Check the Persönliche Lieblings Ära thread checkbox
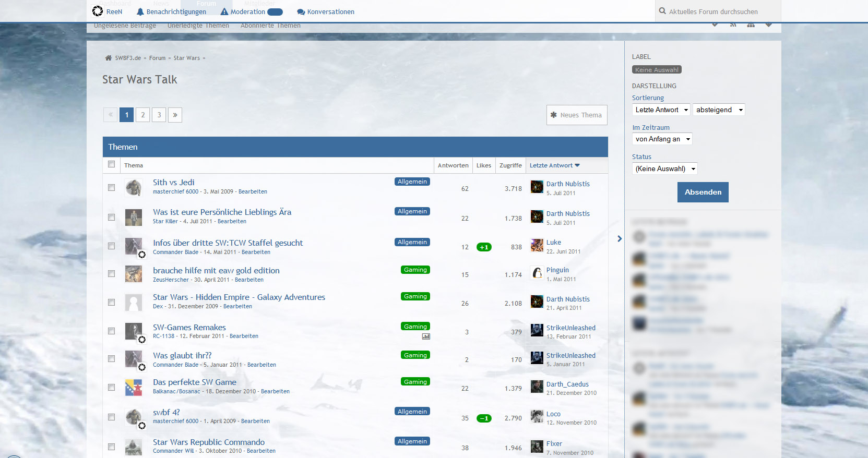 111,217
